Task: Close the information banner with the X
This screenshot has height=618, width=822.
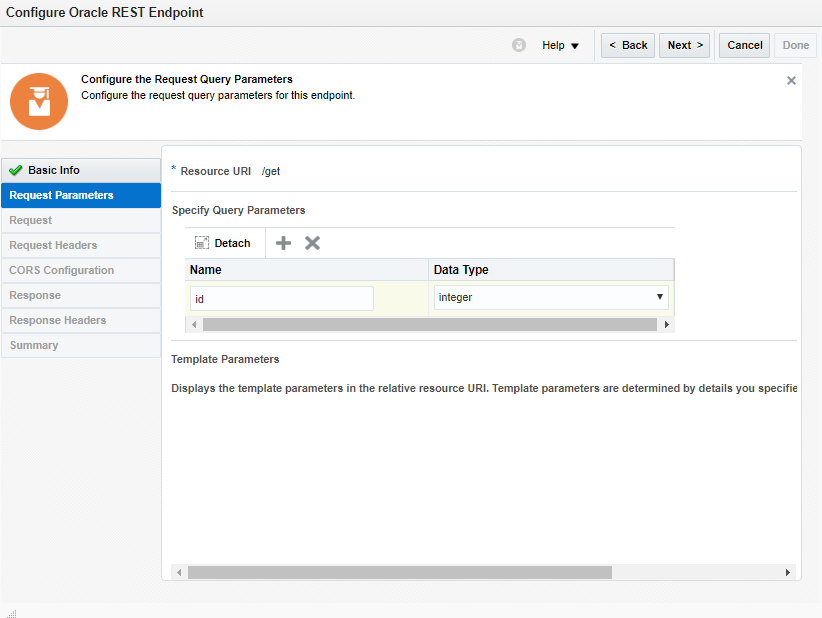Action: (x=791, y=80)
